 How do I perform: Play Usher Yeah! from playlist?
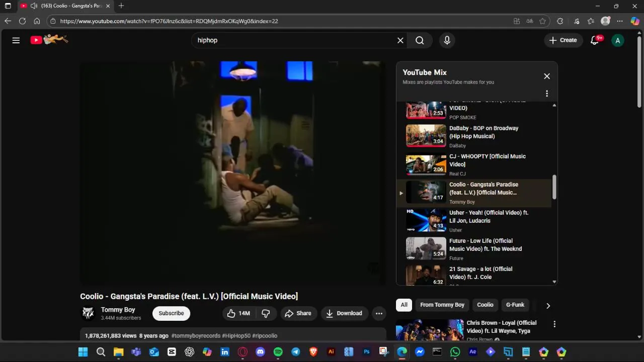pos(473,220)
